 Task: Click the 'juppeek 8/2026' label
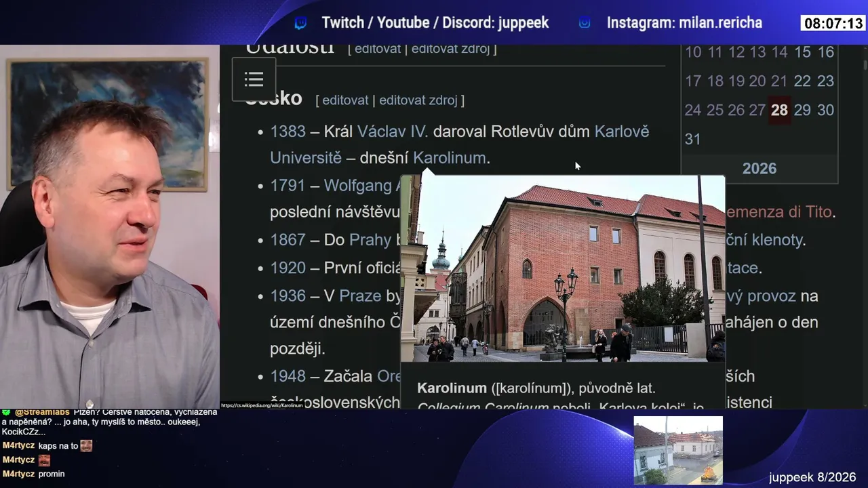click(812, 477)
